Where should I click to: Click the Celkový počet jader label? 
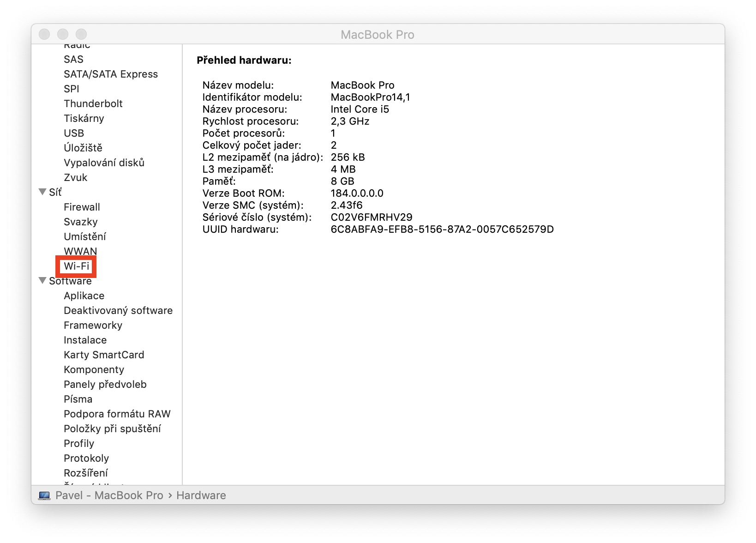(x=252, y=145)
